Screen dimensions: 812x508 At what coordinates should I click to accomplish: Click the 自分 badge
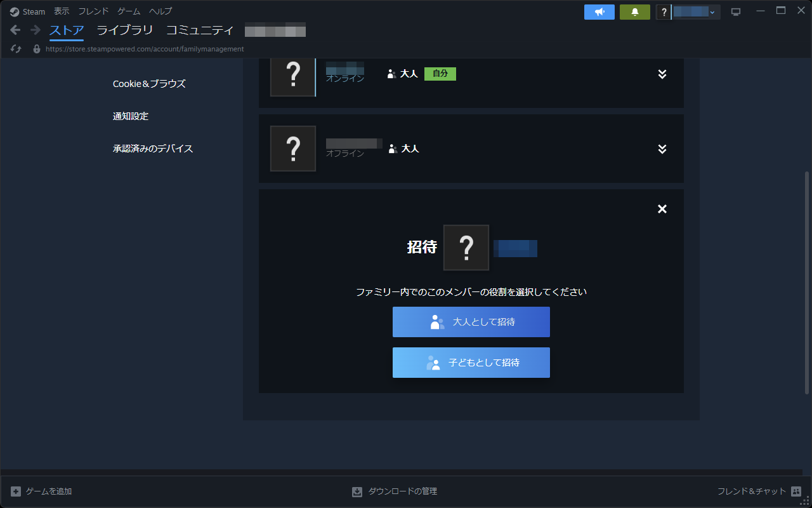440,74
